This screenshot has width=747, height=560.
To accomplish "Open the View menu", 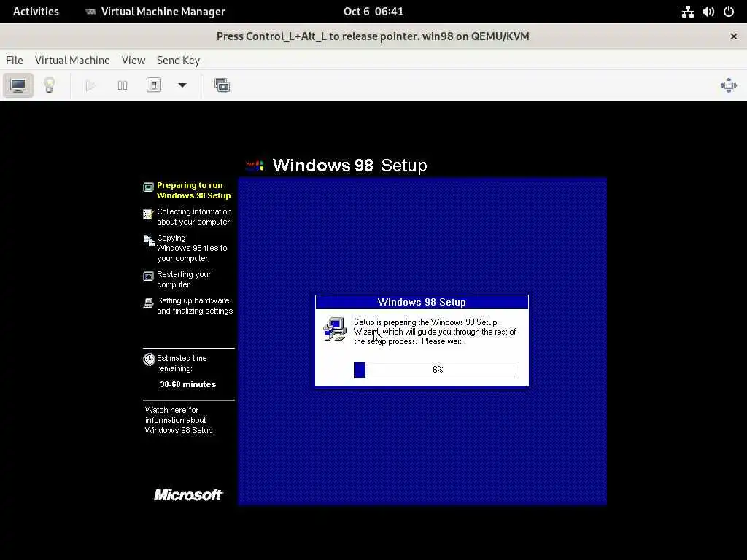I will point(133,61).
